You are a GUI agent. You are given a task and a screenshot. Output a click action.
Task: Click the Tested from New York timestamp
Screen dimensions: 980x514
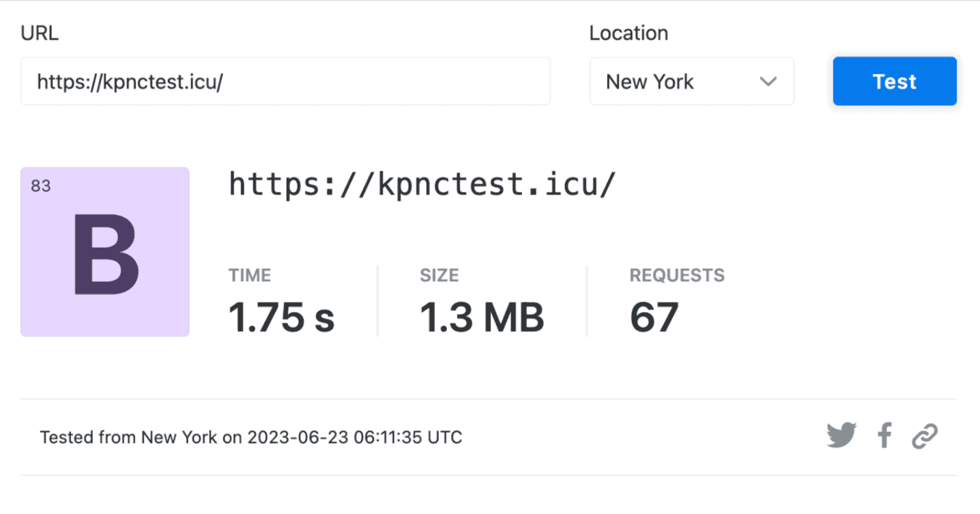coord(251,438)
